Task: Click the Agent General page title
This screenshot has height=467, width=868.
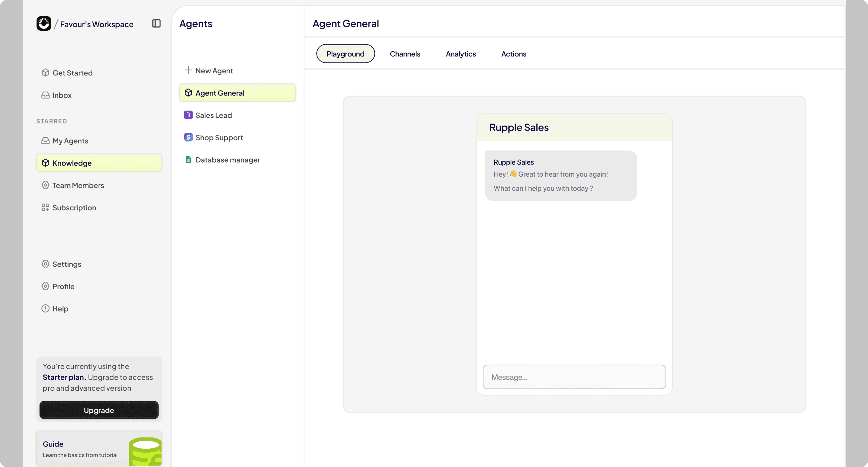Action: pyautogui.click(x=345, y=23)
